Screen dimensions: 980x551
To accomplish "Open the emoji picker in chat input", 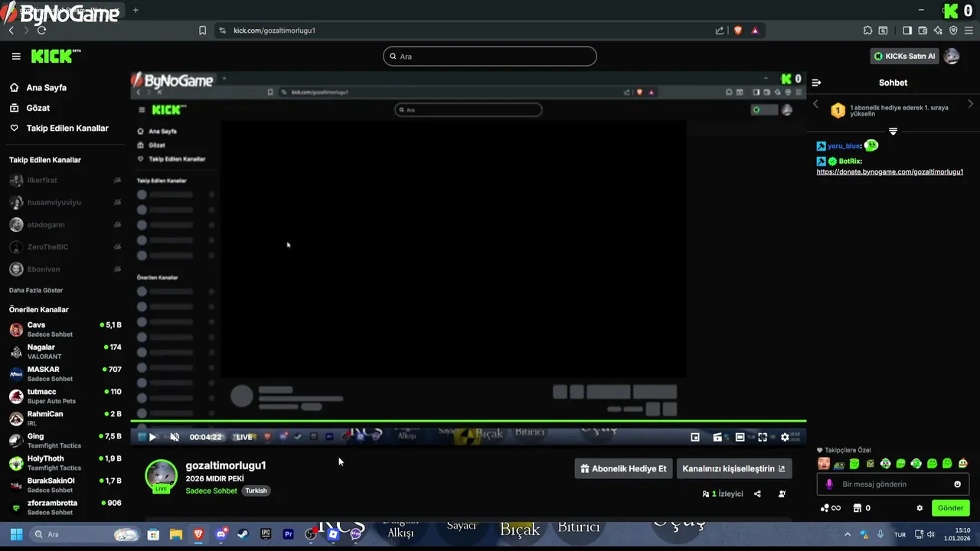I will click(x=957, y=484).
